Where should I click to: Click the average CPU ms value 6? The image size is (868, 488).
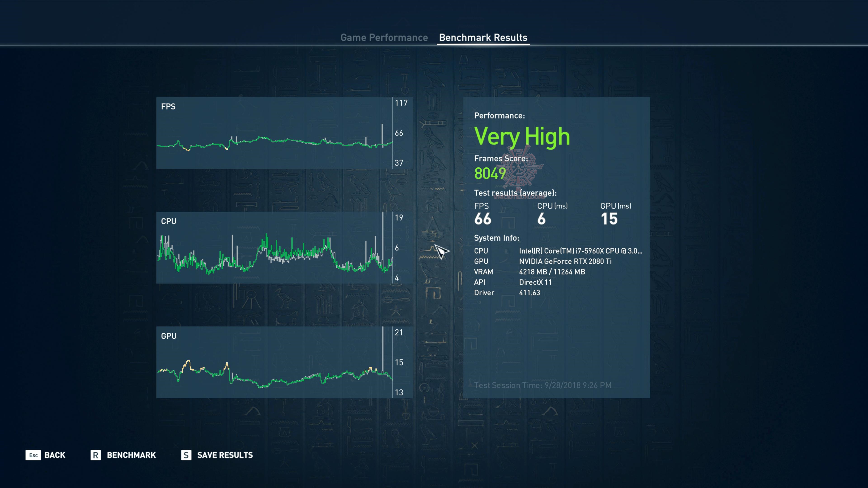pyautogui.click(x=541, y=219)
